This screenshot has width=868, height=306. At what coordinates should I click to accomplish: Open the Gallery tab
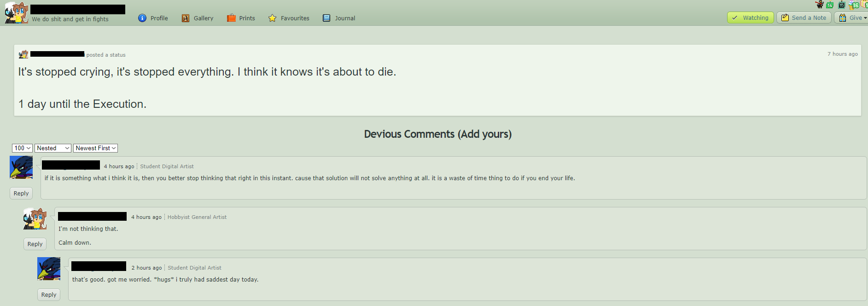pos(198,18)
